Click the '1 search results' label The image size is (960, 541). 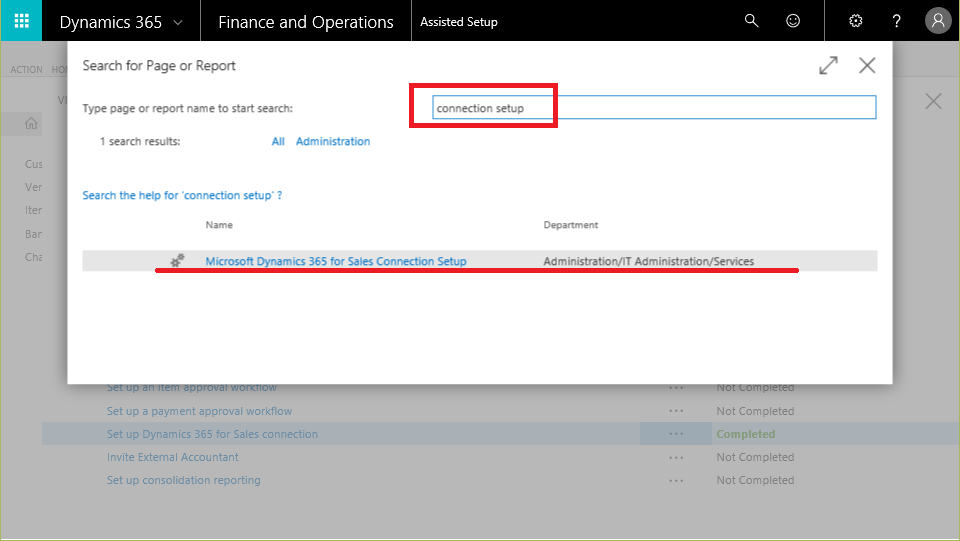140,141
